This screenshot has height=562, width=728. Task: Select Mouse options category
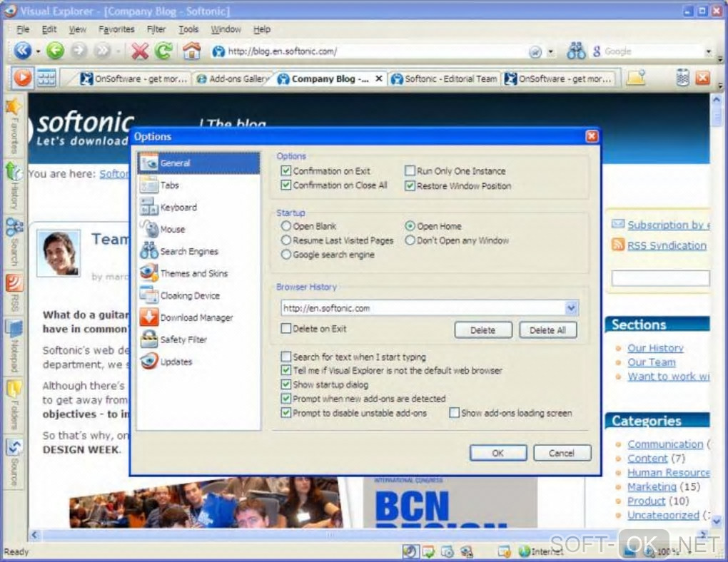[x=198, y=229]
